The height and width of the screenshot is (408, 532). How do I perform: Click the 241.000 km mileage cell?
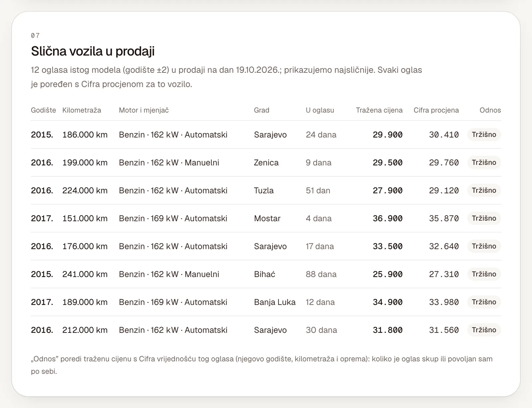[x=85, y=274]
